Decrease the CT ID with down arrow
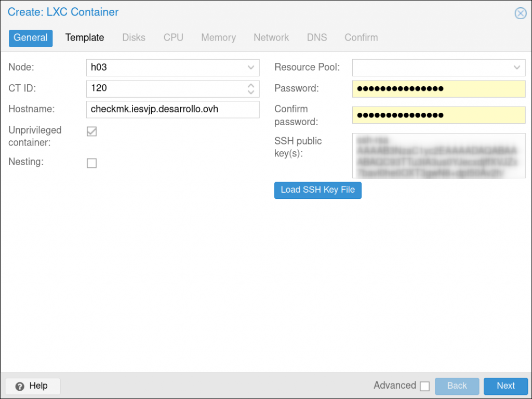 point(251,92)
